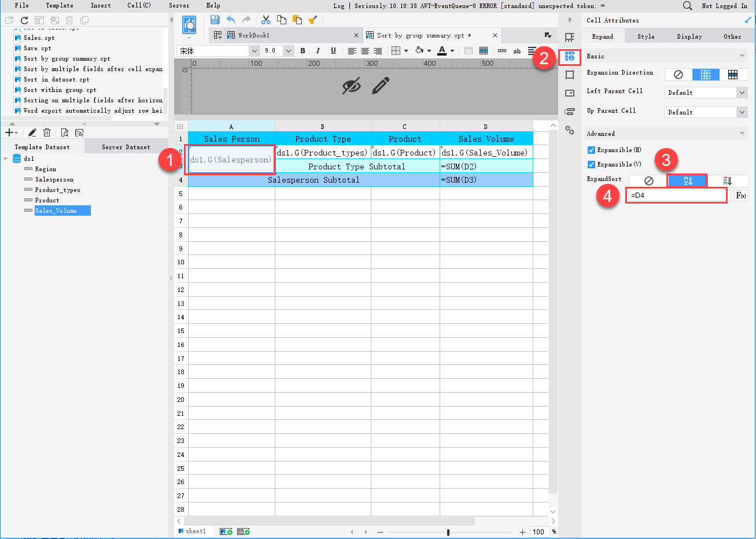Align cell text to center
Image resolution: width=756 pixels, height=539 pixels.
point(365,51)
